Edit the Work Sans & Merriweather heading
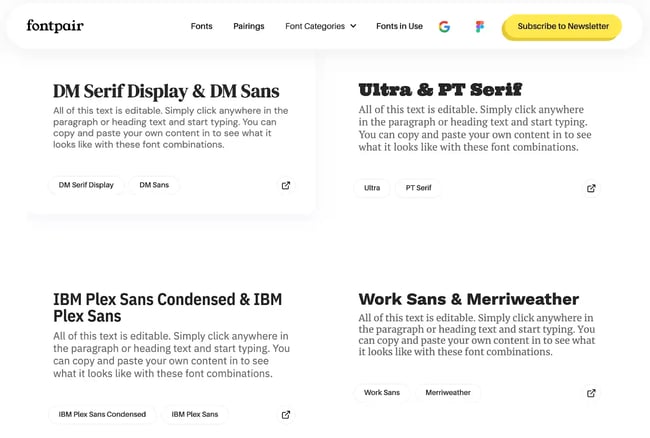Image resolution: width=650 pixels, height=438 pixels. click(x=469, y=299)
